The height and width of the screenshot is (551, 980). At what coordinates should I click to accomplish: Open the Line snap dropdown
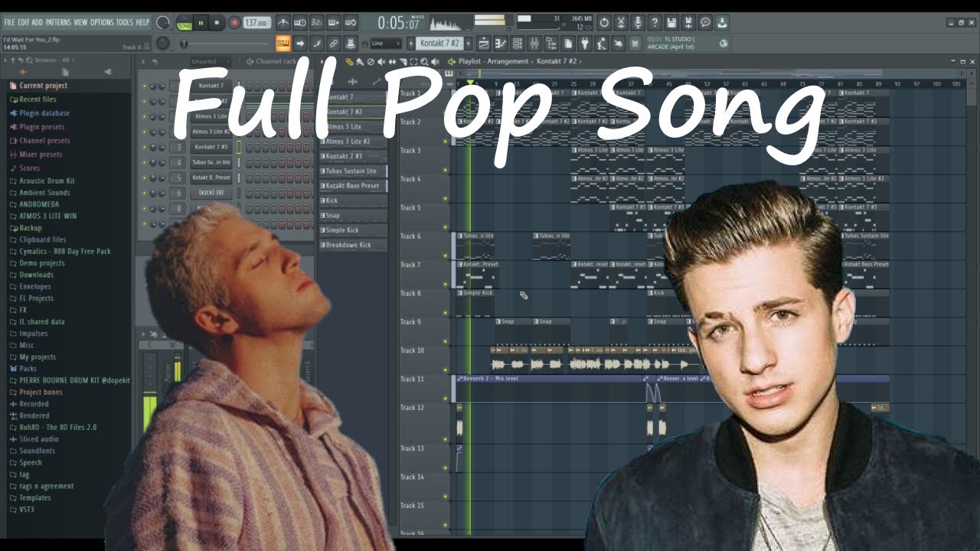coord(385,43)
